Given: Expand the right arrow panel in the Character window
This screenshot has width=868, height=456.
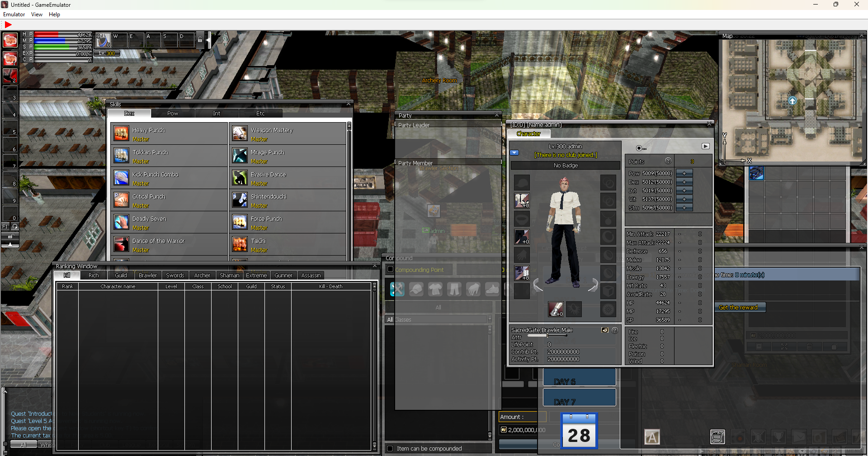Looking at the screenshot, I should (705, 146).
